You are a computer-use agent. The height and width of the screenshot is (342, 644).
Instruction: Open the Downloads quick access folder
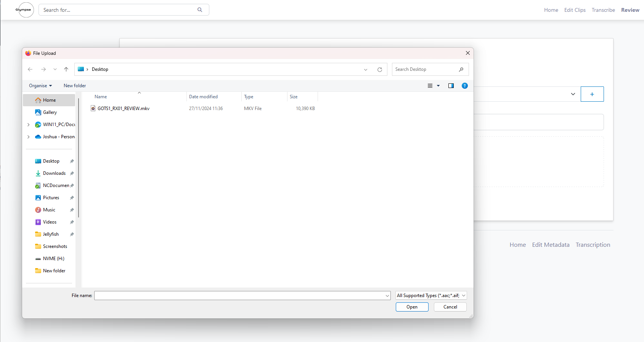[x=54, y=173]
